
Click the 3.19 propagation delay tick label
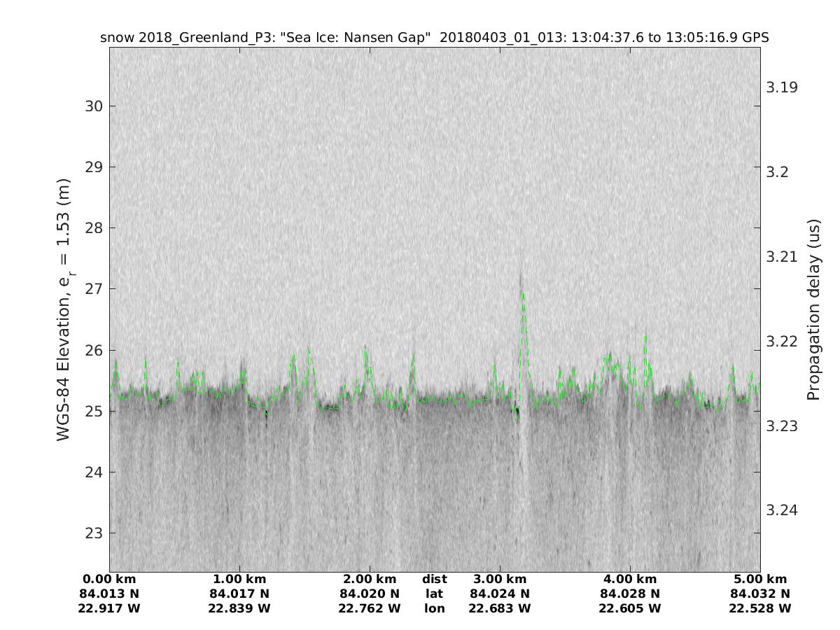(782, 87)
